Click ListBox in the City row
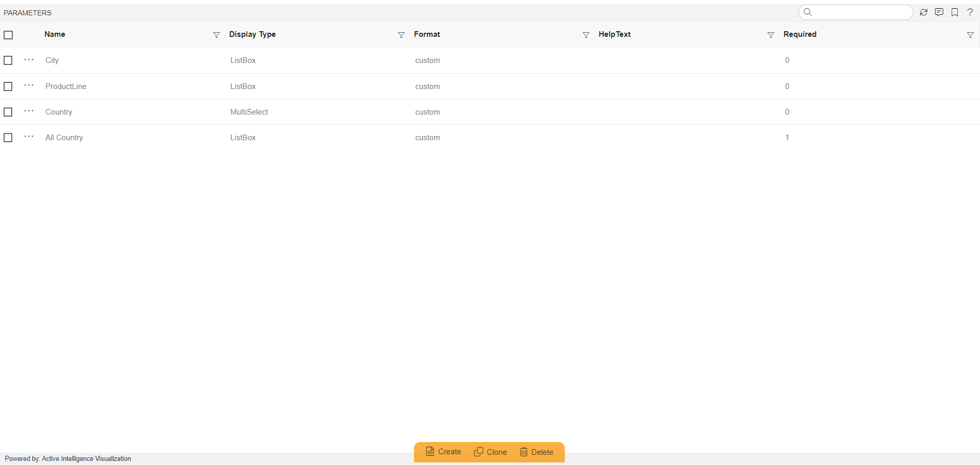 pos(243,60)
